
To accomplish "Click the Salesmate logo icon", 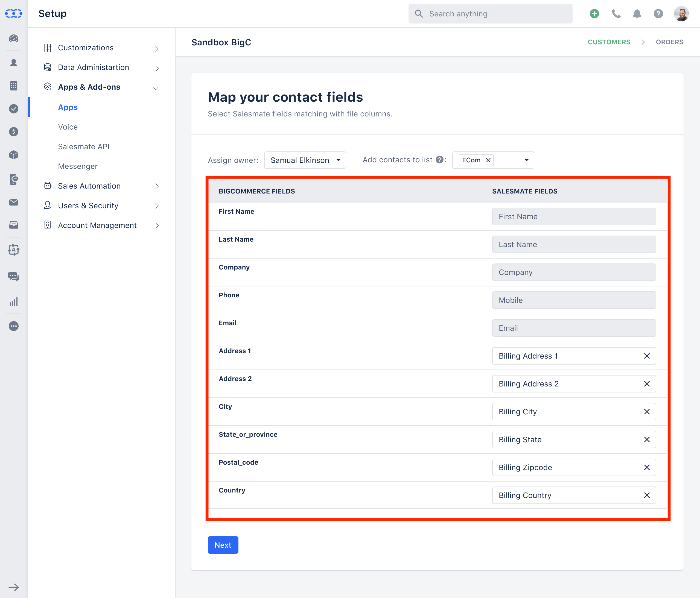I will pos(13,13).
